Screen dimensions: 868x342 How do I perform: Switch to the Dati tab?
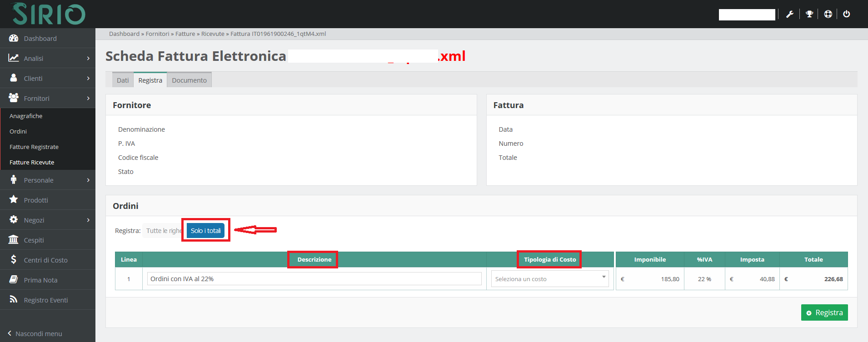[x=123, y=80]
